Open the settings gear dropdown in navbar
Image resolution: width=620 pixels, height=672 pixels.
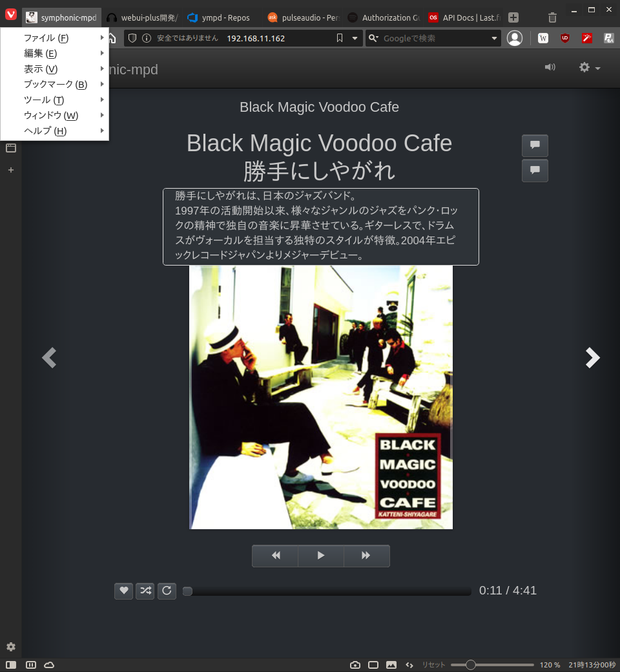click(x=590, y=67)
